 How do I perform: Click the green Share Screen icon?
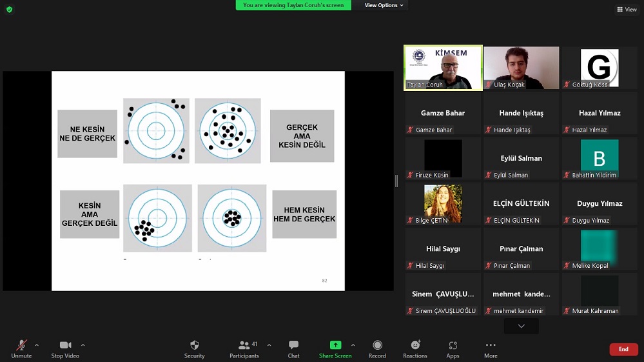pos(335,345)
